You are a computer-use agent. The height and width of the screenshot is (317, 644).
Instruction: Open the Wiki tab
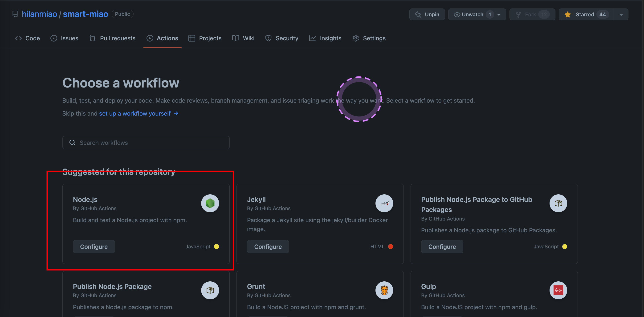243,38
